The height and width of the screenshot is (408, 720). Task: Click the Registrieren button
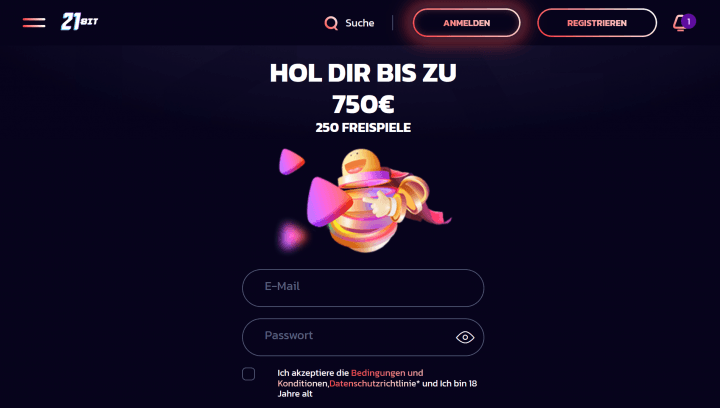tap(597, 23)
